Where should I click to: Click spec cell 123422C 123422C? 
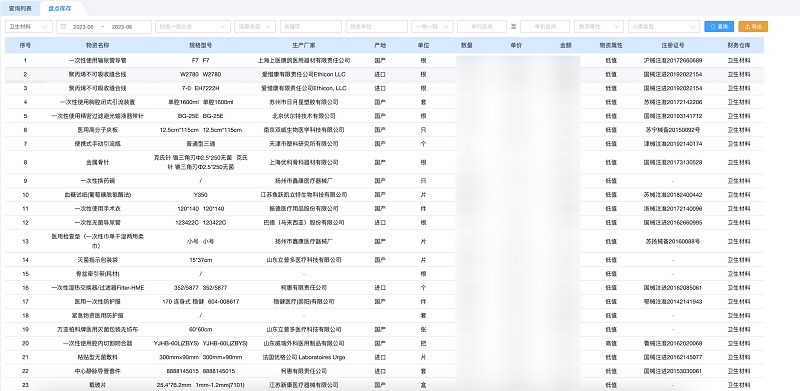[201, 223]
